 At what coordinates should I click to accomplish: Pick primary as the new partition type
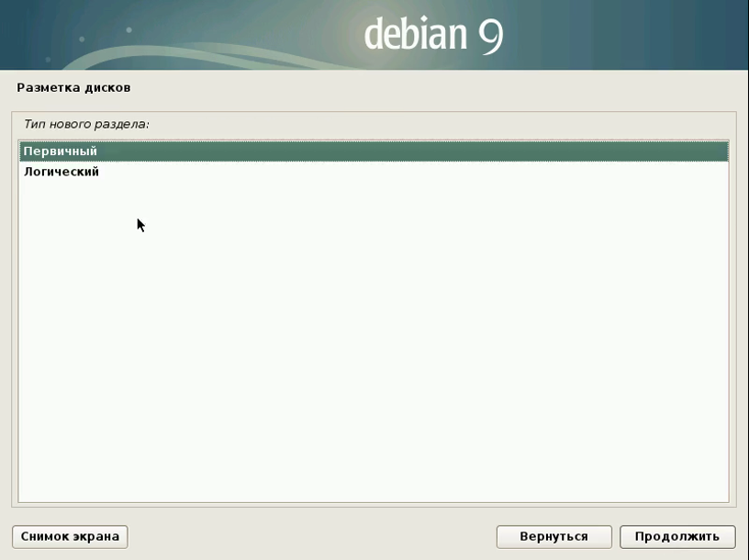point(61,151)
